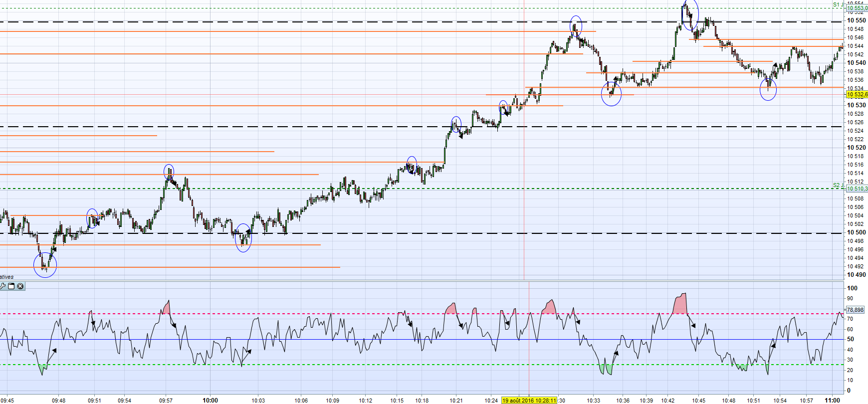Click the 19 août 2016 10:28:11 cursor label
Image resolution: width=868 pixels, height=404 pixels.
pos(529,400)
